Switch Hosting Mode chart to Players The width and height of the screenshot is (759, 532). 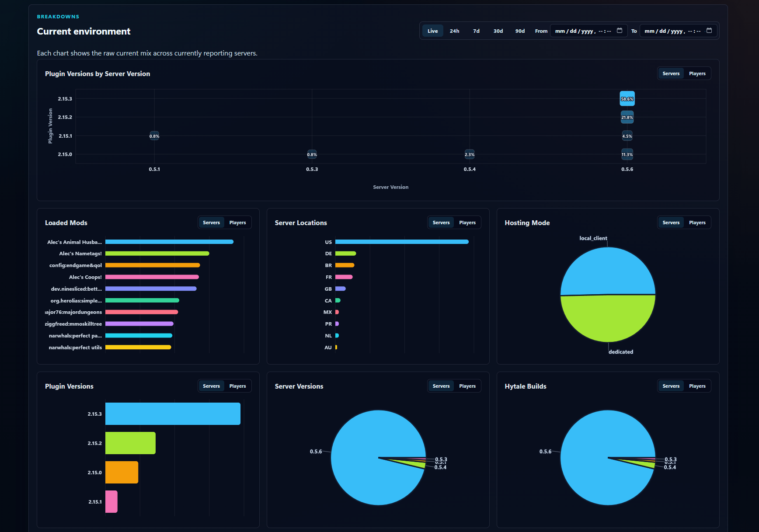pyautogui.click(x=697, y=223)
